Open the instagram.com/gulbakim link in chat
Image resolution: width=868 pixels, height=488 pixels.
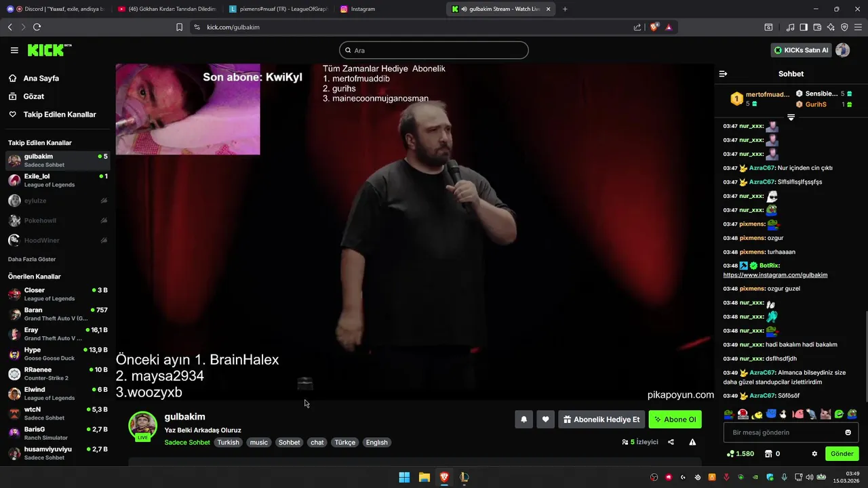(x=775, y=275)
